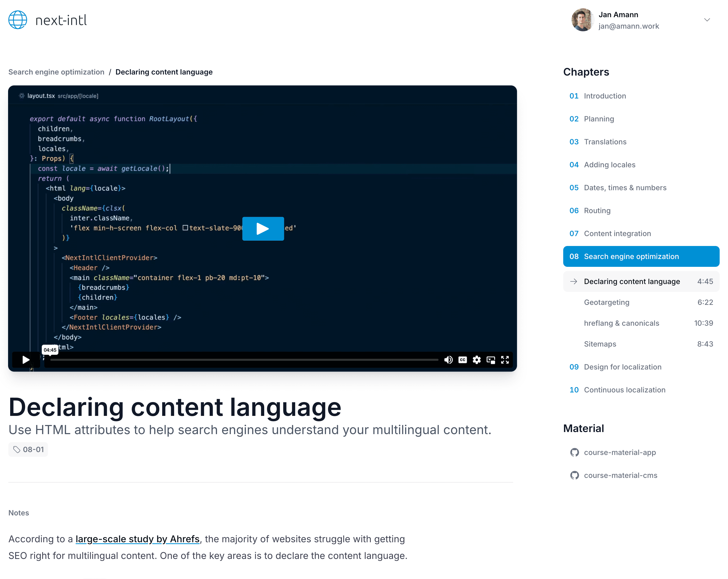This screenshot has height=579, width=728.
Task: Expand chapter 06 Routing
Action: pos(597,211)
